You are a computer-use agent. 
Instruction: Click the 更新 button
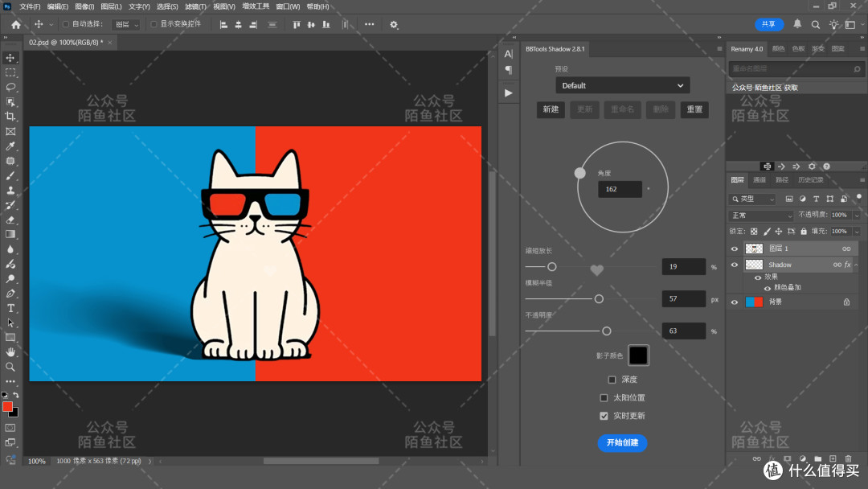[584, 109]
